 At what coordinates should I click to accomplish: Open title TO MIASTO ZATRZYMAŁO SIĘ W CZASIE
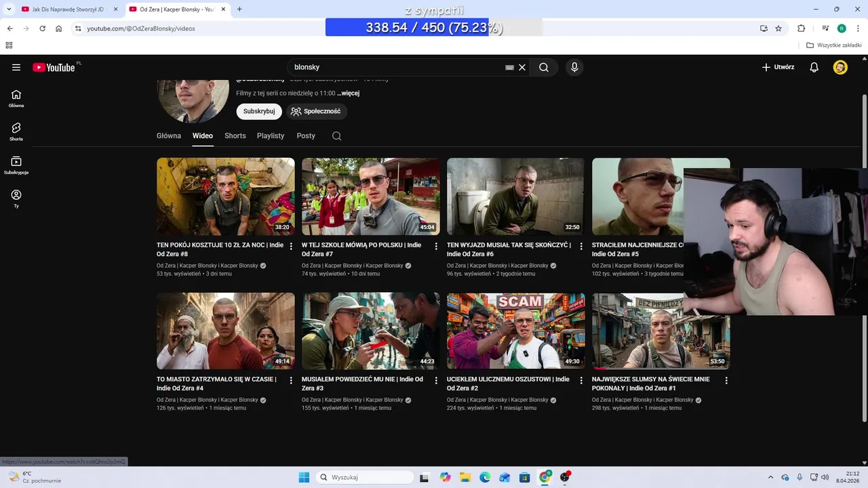pyautogui.click(x=216, y=384)
